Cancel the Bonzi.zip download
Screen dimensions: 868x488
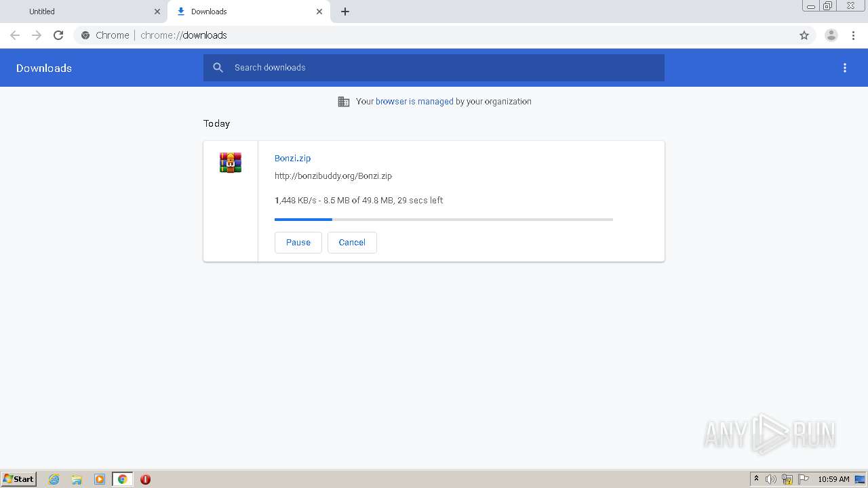(x=352, y=243)
